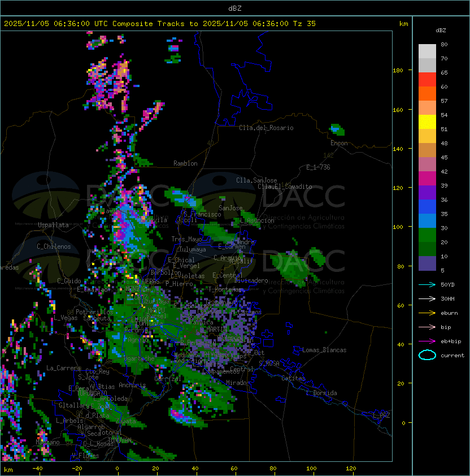Pick the light blue swatch above 30 in legend
The height and width of the screenshot is (476, 470).
(x=427, y=220)
